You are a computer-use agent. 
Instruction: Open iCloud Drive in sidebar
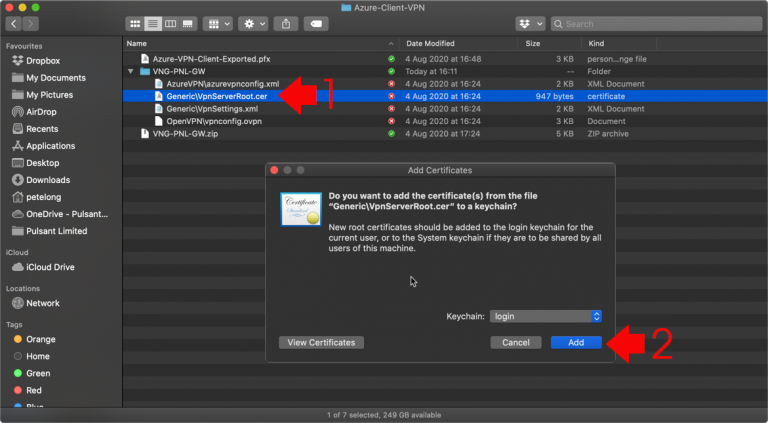pyautogui.click(x=43, y=267)
